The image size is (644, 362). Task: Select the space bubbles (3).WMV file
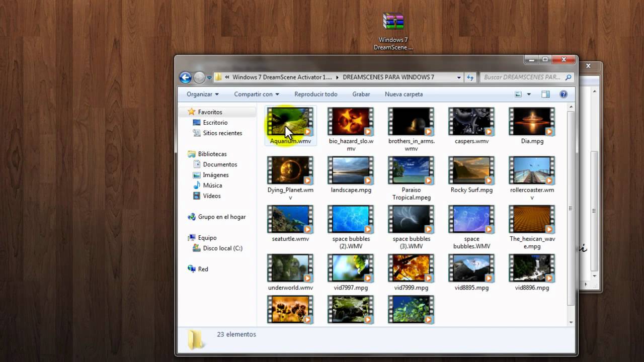click(411, 227)
